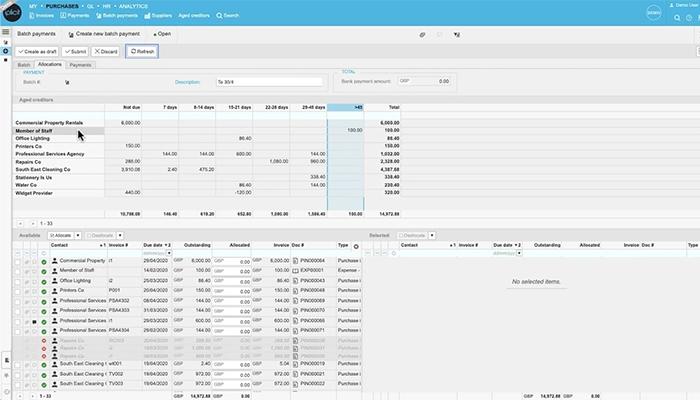This screenshot has width=700, height=400.
Task: Click the Create as draft button
Action: point(38,52)
